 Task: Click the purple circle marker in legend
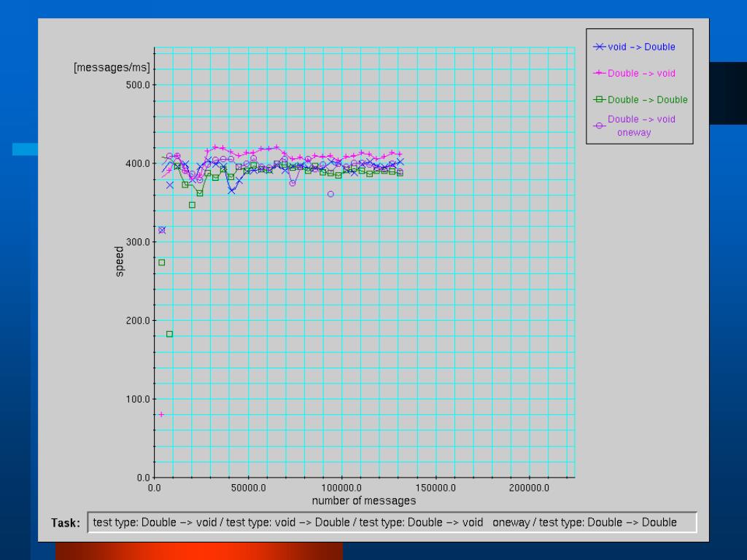coord(600,125)
